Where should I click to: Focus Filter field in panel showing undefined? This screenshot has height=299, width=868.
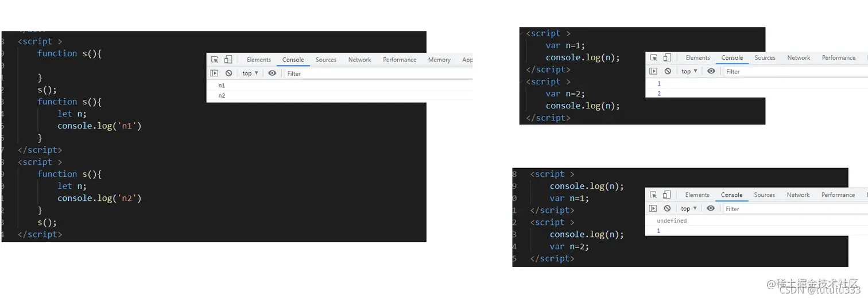pyautogui.click(x=795, y=208)
